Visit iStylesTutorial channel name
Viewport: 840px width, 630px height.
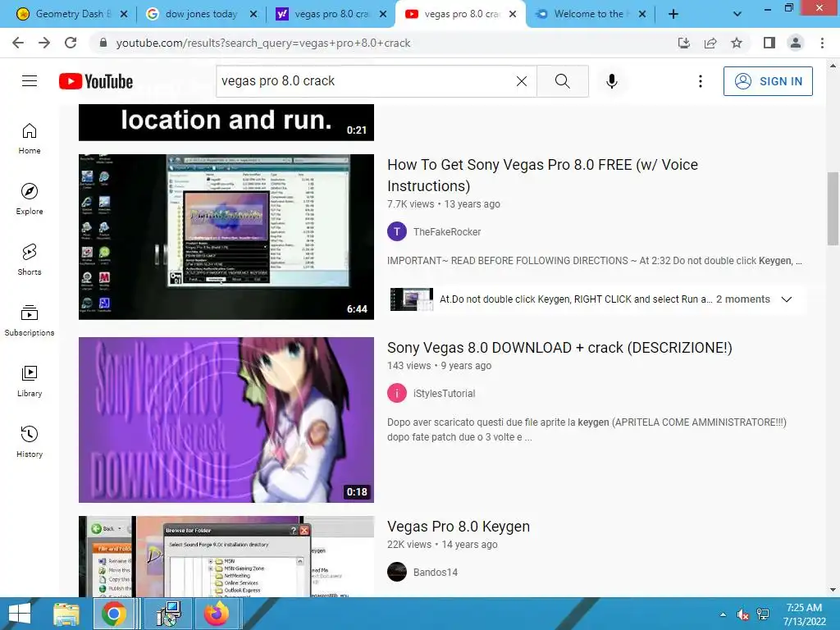coord(444,393)
